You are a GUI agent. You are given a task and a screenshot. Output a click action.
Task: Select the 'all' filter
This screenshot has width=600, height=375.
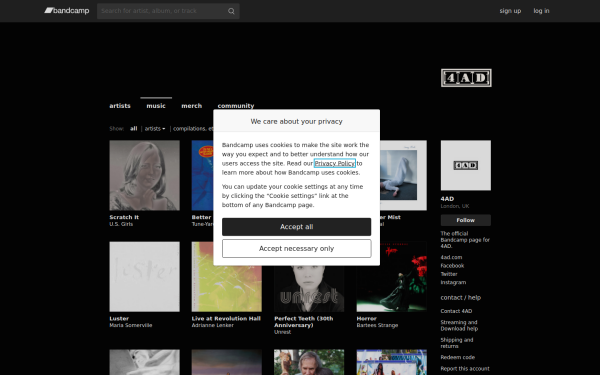click(x=133, y=129)
